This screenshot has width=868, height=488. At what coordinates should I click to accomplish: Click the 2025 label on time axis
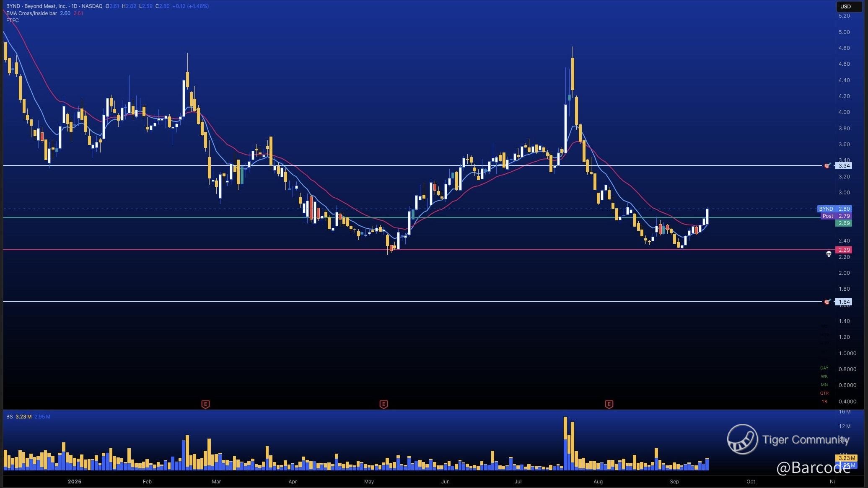(75, 482)
